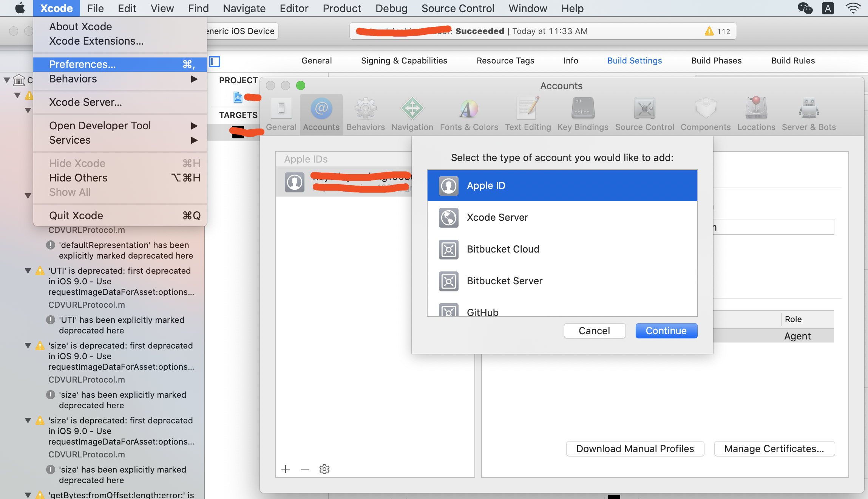The image size is (868, 499).
Task: Expand the Behaviors submenu arrow
Action: coord(194,79)
